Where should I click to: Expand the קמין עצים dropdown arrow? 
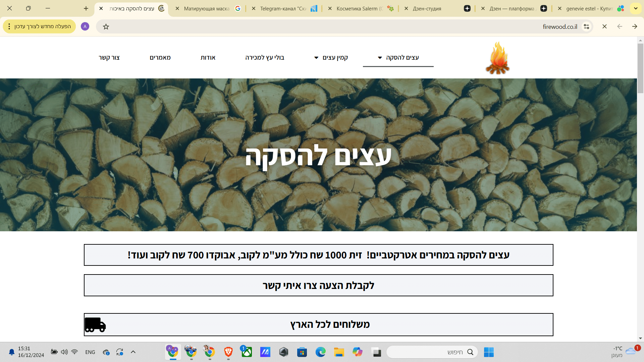tap(316, 58)
